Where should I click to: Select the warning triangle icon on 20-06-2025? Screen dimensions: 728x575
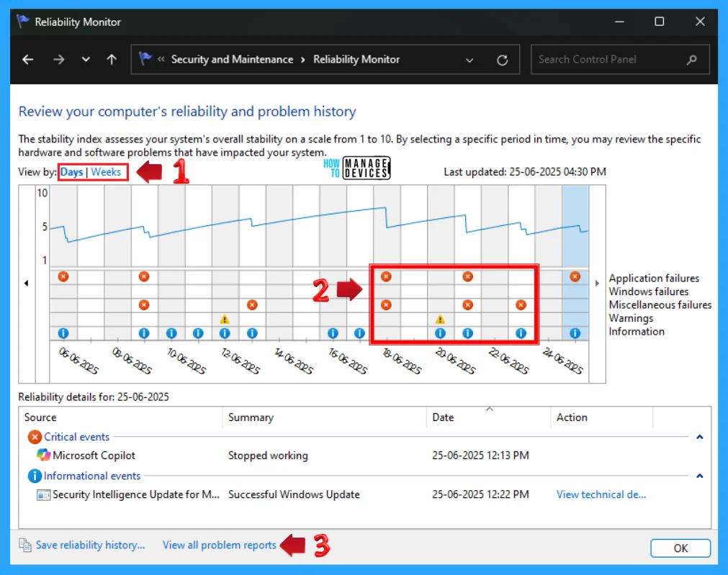(440, 320)
